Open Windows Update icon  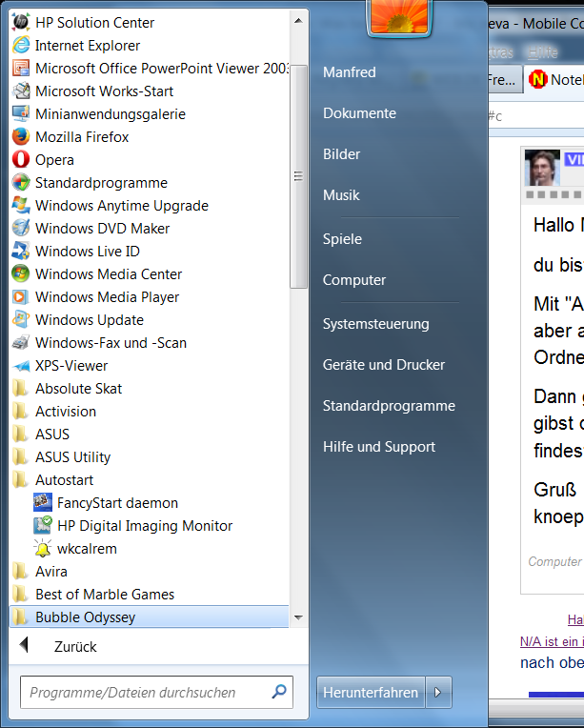point(21,319)
